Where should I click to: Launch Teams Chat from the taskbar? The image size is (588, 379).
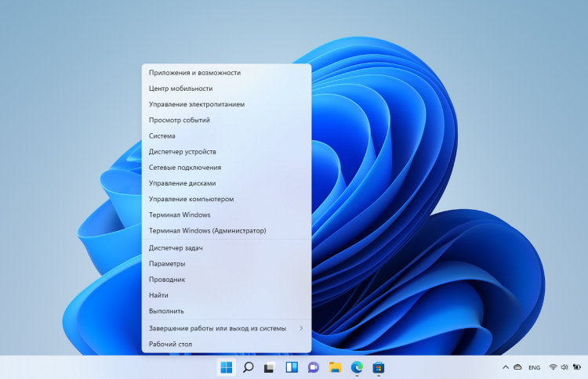[314, 367]
